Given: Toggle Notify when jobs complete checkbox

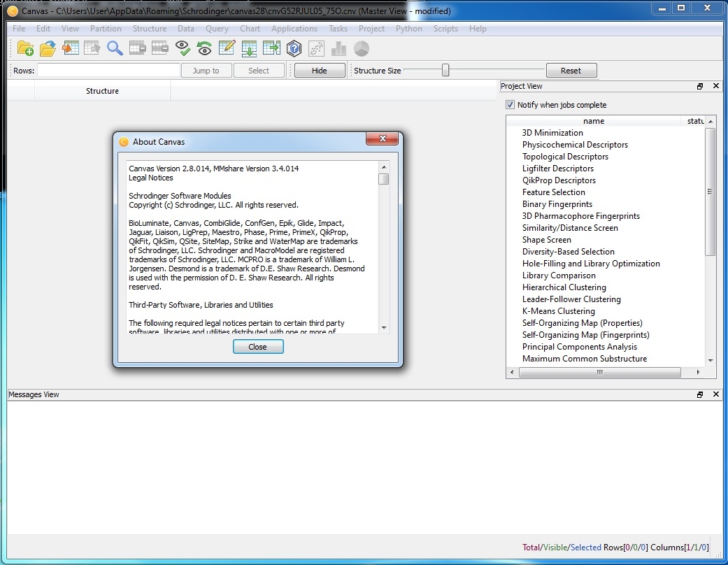Looking at the screenshot, I should coord(510,105).
